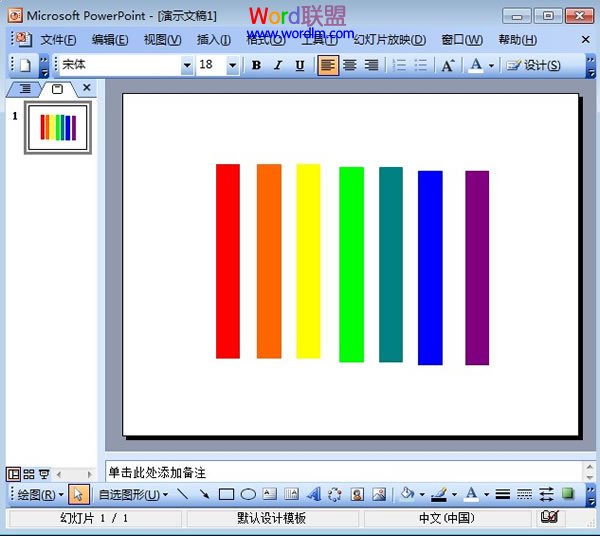Open the 自选图形(U) AutoShapes menu
The image size is (600, 536).
tap(133, 495)
